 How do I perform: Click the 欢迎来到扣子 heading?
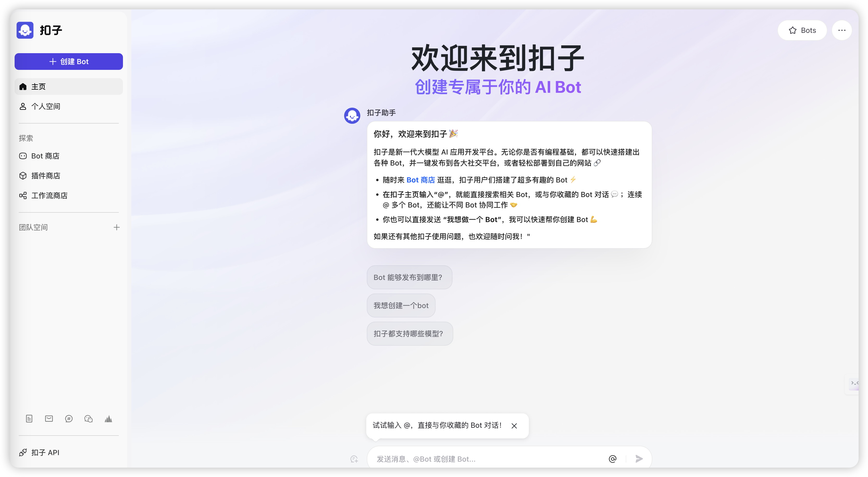click(497, 58)
